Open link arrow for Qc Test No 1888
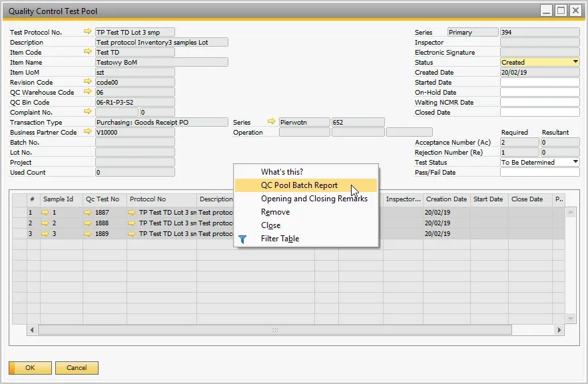The width and height of the screenshot is (588, 384). click(x=88, y=223)
